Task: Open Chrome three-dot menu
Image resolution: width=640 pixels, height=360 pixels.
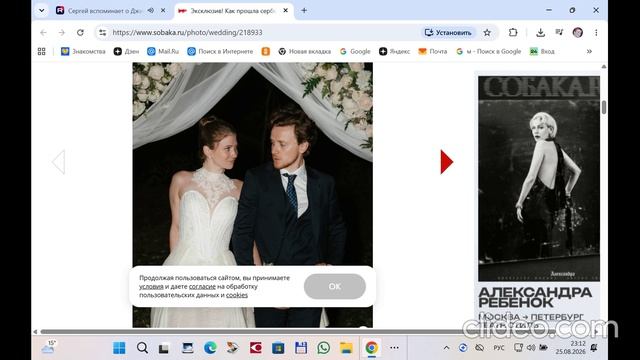Action: pos(596,32)
